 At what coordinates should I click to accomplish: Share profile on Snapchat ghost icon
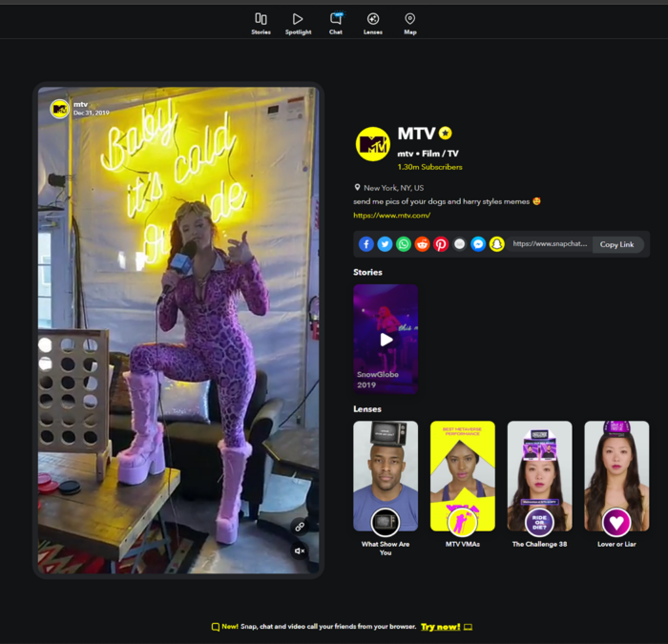497,244
